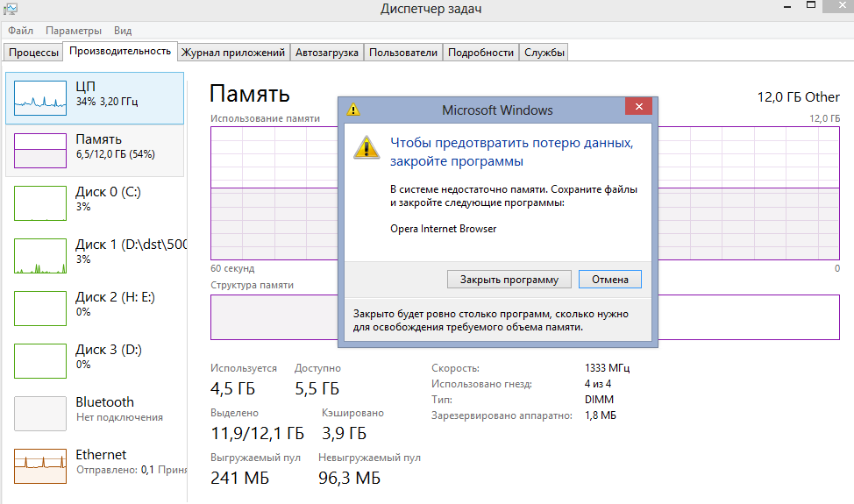Screen dimensions: 854x504
Task: Click the 'Структура памяти' label
Action: click(x=253, y=285)
